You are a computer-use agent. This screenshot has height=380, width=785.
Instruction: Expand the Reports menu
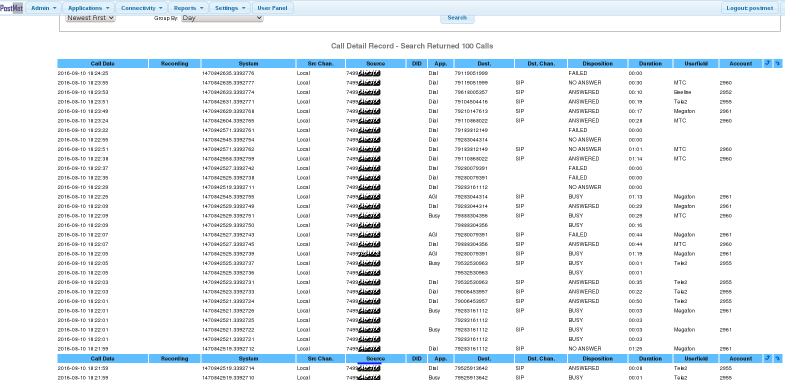click(189, 8)
